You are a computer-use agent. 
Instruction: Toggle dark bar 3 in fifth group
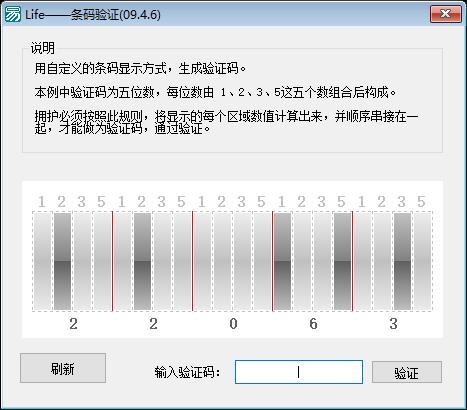click(402, 262)
